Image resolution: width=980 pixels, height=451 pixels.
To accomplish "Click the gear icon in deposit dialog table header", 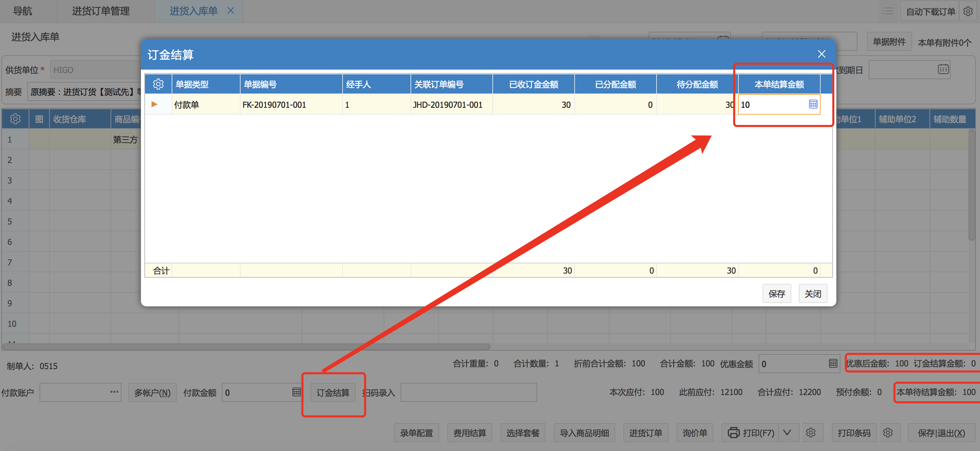I will (x=158, y=84).
